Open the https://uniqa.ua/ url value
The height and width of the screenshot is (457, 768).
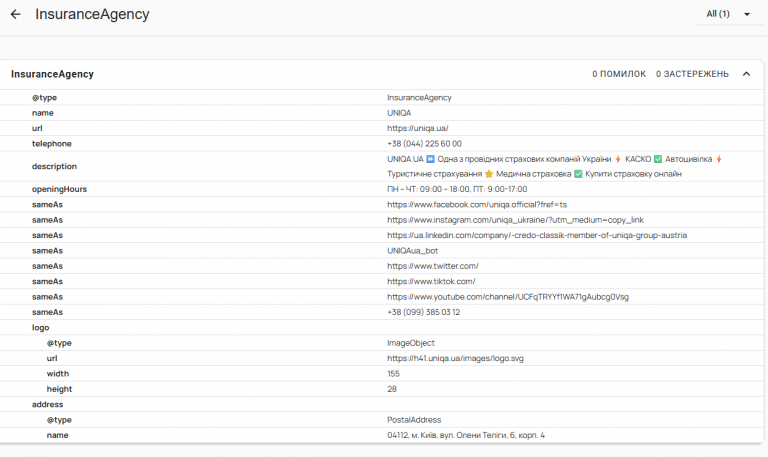click(x=418, y=128)
